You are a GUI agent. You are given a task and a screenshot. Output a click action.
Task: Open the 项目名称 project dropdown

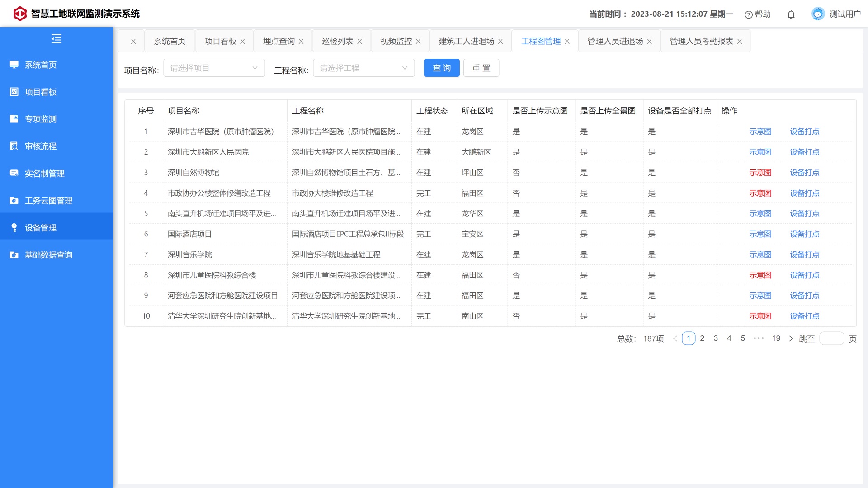pyautogui.click(x=214, y=68)
